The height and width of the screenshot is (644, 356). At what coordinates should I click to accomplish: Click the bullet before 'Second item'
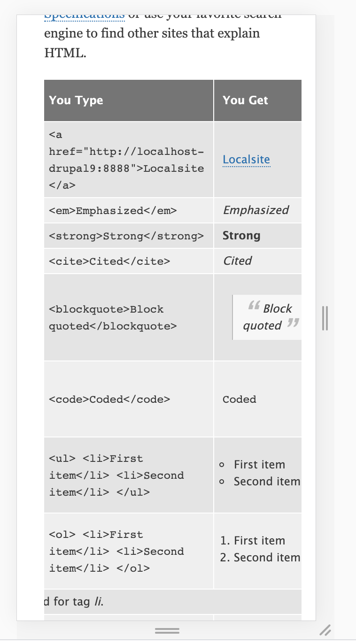tap(222, 482)
